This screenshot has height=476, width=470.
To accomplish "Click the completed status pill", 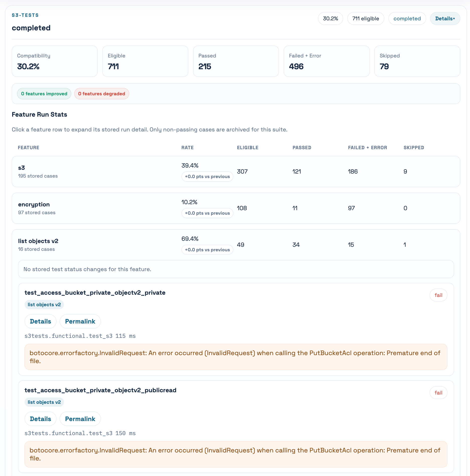I will click(407, 19).
